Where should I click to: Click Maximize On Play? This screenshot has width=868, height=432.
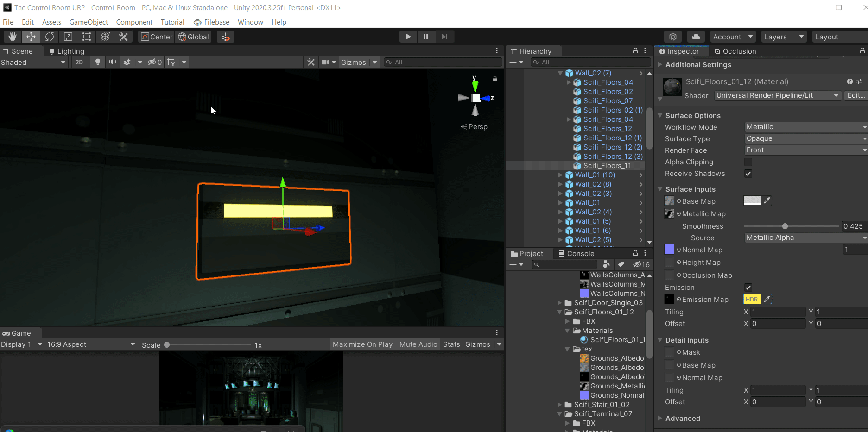coord(362,344)
